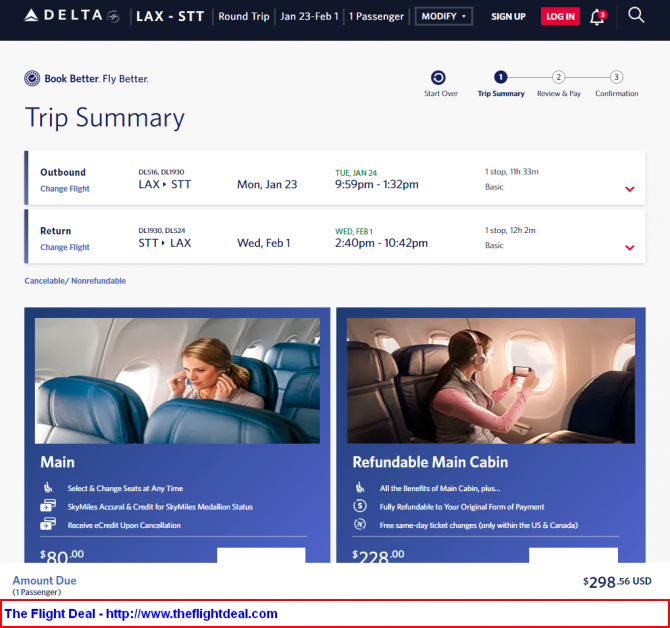Expand the Return flight details chevron
The width and height of the screenshot is (670, 628).
tap(629, 247)
